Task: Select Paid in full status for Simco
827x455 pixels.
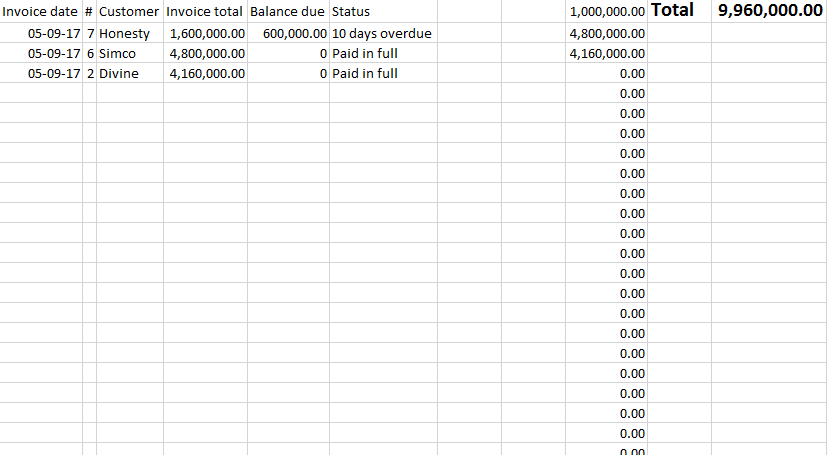Action: 383,53
